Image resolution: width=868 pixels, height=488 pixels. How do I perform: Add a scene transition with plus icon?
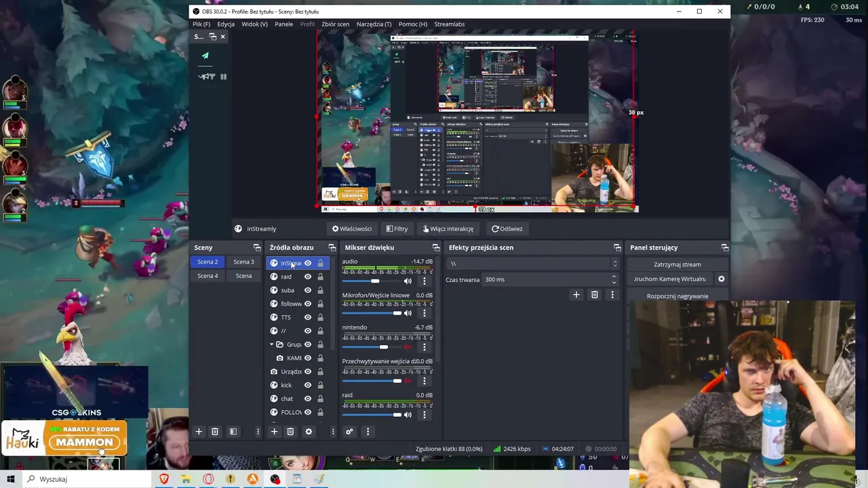[x=576, y=295]
